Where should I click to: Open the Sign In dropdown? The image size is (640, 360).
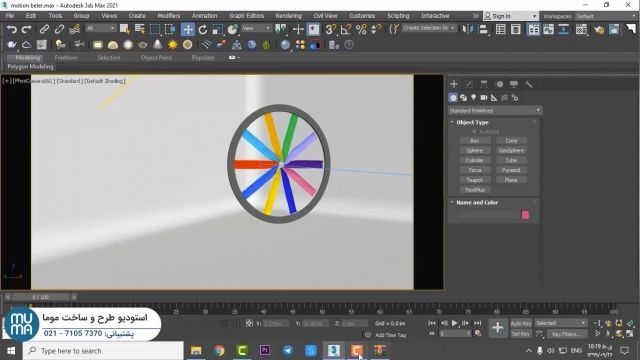[510, 16]
